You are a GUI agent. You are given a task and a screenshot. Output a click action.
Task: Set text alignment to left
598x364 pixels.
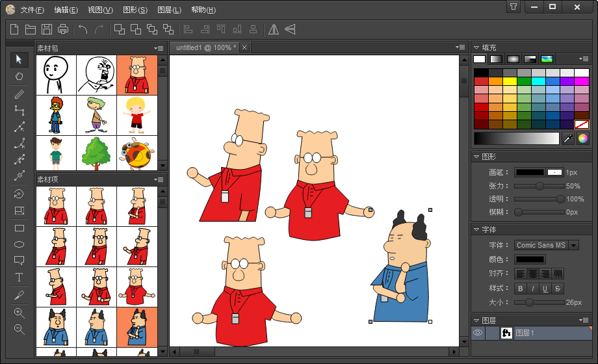click(x=521, y=274)
